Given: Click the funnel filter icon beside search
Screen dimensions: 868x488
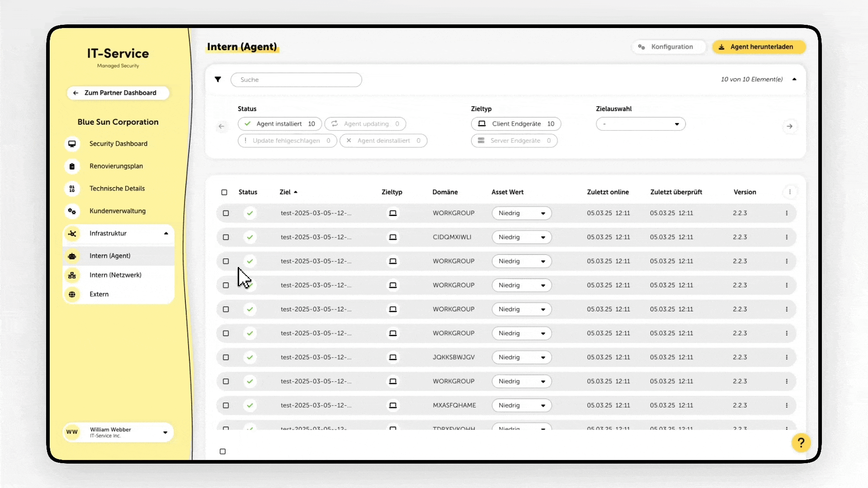Looking at the screenshot, I should [x=218, y=80].
